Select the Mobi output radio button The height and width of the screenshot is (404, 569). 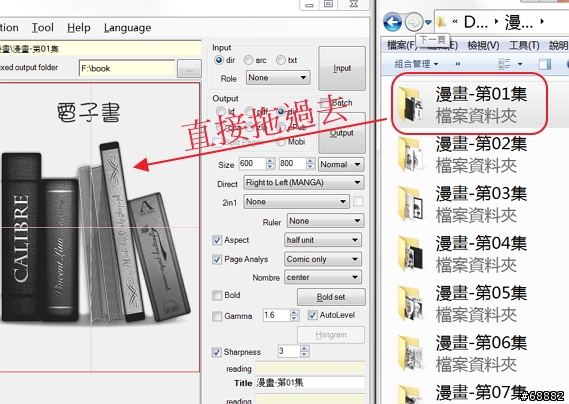[x=281, y=142]
